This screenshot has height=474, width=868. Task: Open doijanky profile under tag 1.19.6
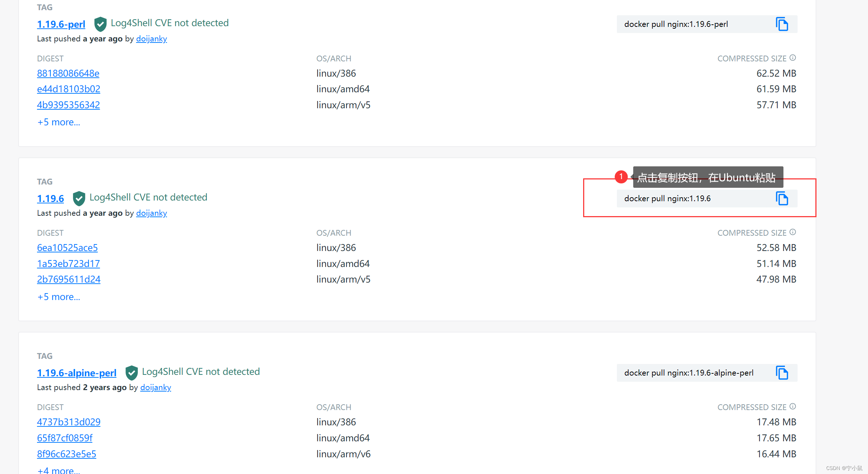(151, 213)
